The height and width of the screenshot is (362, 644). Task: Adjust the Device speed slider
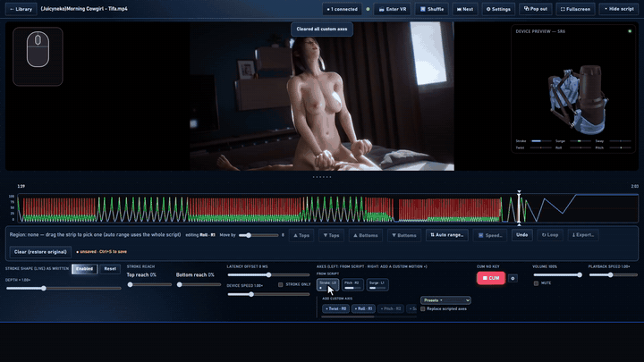point(268,294)
